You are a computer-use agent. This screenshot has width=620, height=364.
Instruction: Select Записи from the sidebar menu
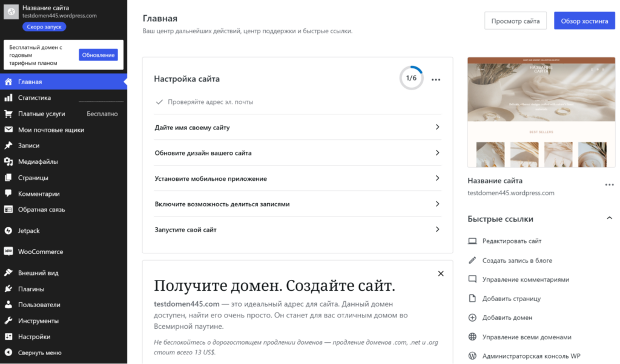click(64, 145)
